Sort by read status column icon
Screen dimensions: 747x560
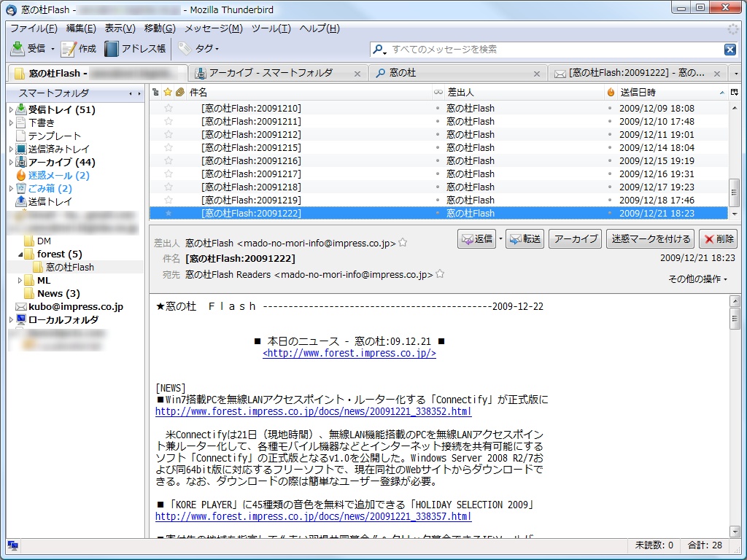coord(438,93)
